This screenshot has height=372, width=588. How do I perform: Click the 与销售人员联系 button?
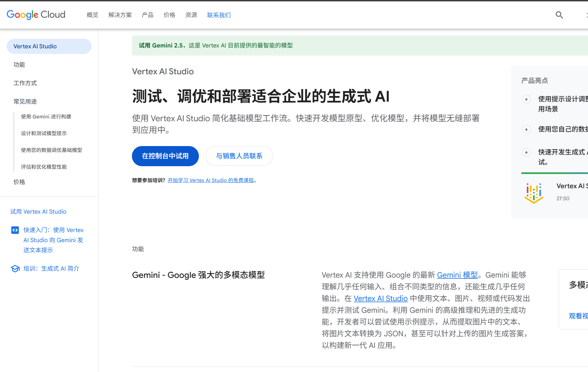point(239,156)
